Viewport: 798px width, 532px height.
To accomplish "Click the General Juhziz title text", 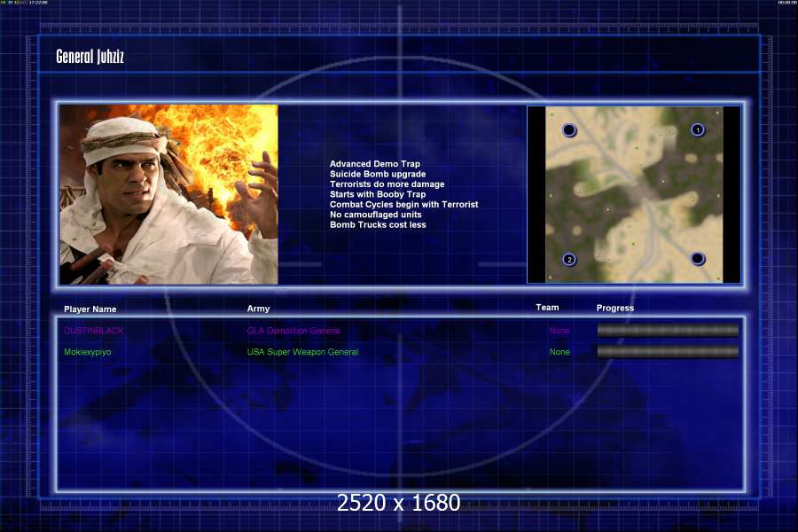I will click(90, 57).
